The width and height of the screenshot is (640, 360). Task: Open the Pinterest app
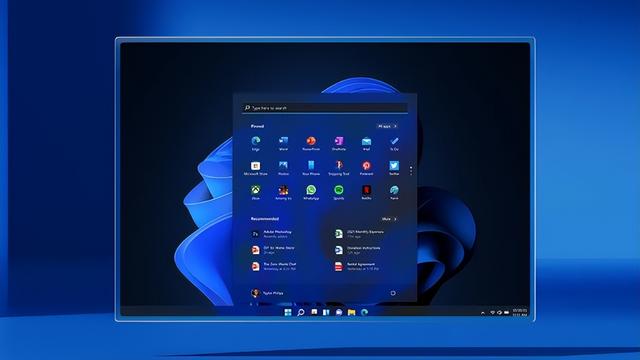click(x=367, y=168)
